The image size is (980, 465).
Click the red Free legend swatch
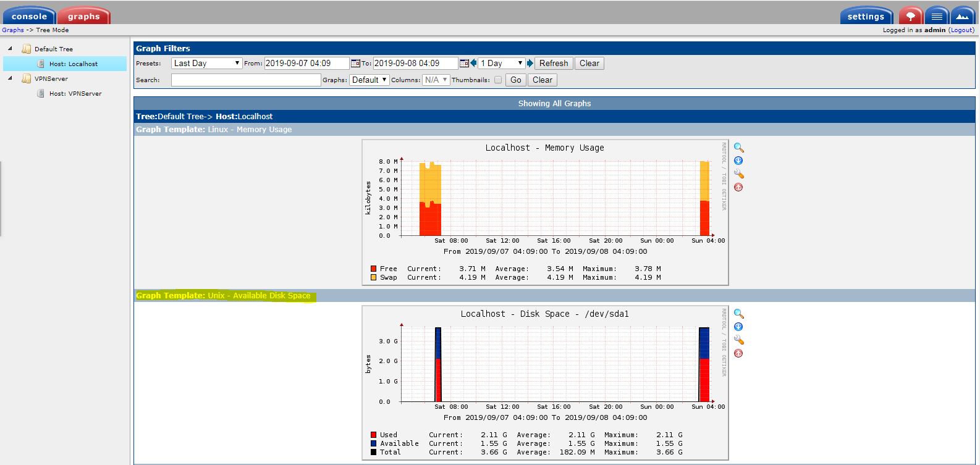[x=373, y=269]
